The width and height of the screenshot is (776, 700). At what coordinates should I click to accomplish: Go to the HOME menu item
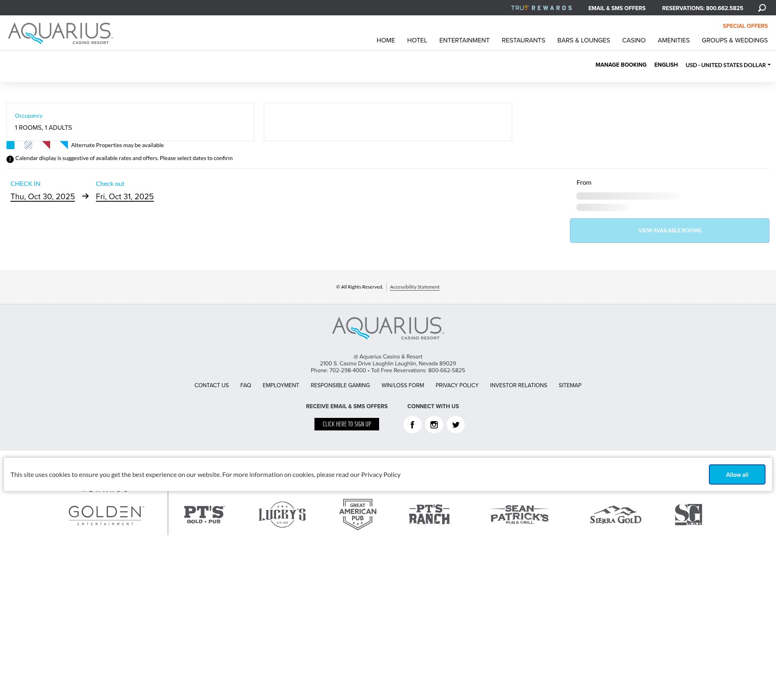click(386, 40)
